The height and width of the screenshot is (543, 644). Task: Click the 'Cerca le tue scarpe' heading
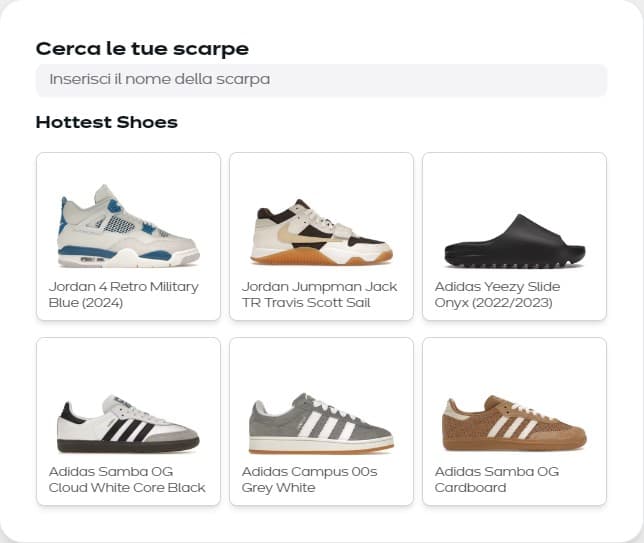[x=142, y=49]
